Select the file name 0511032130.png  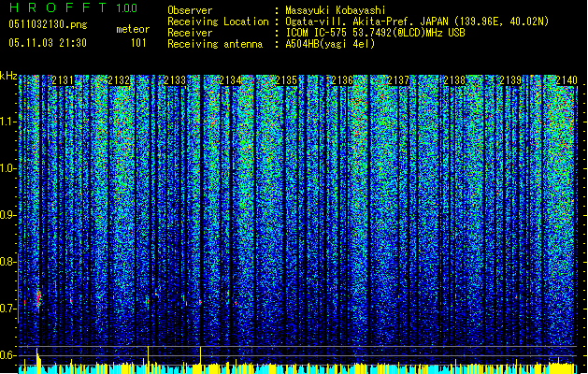(x=48, y=24)
